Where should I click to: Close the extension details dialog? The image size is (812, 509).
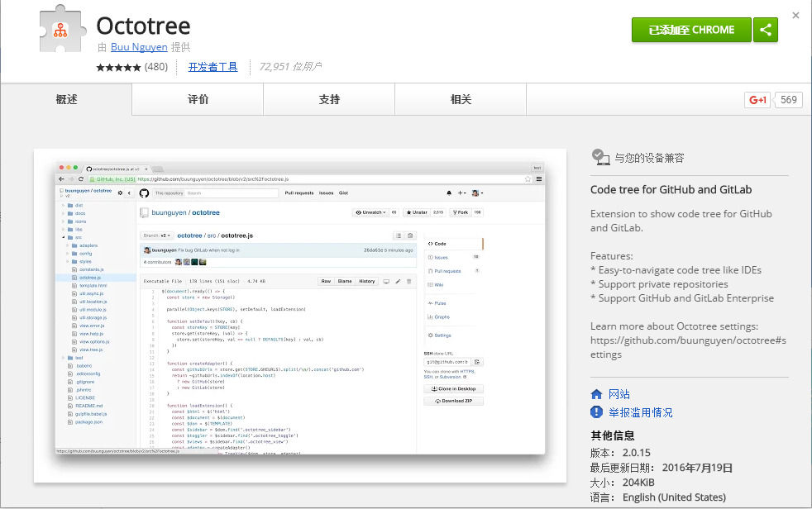pos(795,16)
